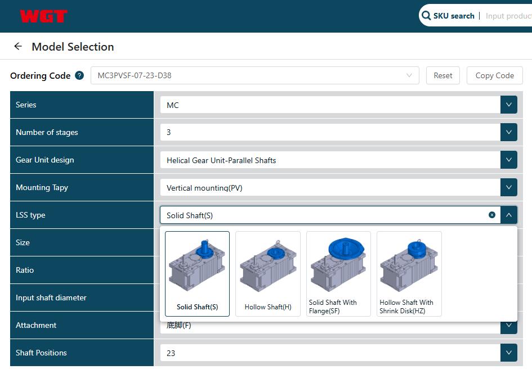Click the Copy Code button
Image resolution: width=532 pixels, height=392 pixels.
pyautogui.click(x=494, y=75)
